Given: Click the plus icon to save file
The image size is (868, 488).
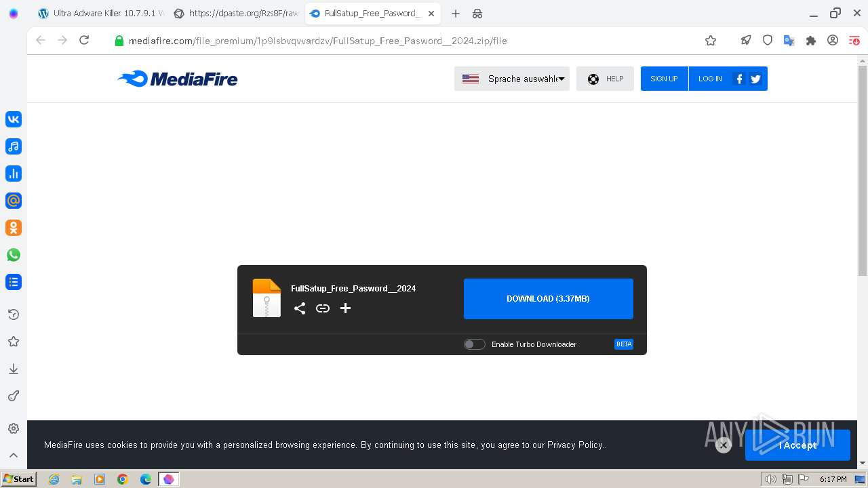Looking at the screenshot, I should [345, 308].
